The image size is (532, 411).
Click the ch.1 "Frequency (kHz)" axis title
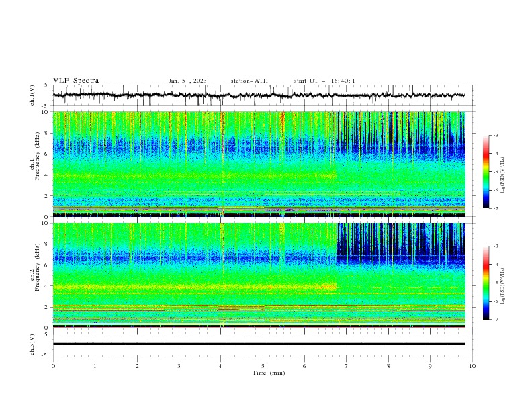point(38,154)
